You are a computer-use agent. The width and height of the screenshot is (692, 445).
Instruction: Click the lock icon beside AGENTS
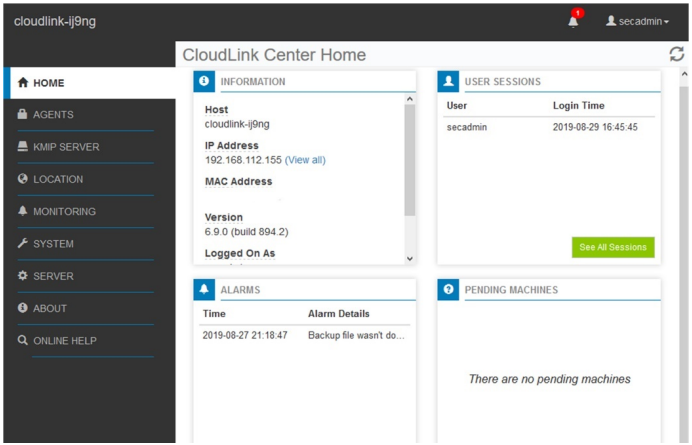23,114
